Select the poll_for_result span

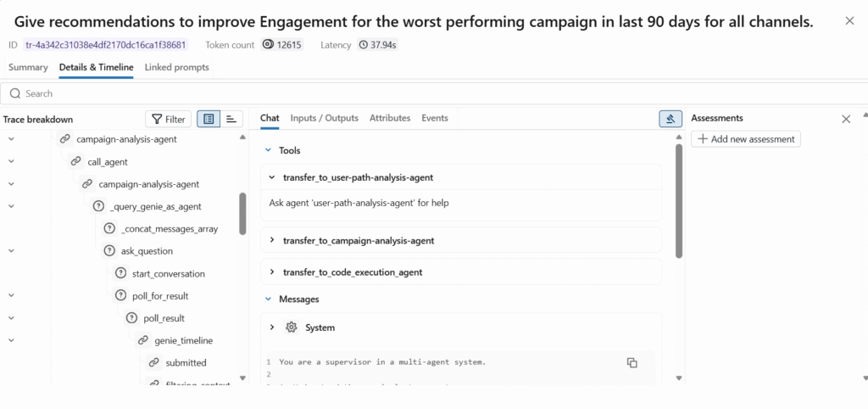coord(160,296)
